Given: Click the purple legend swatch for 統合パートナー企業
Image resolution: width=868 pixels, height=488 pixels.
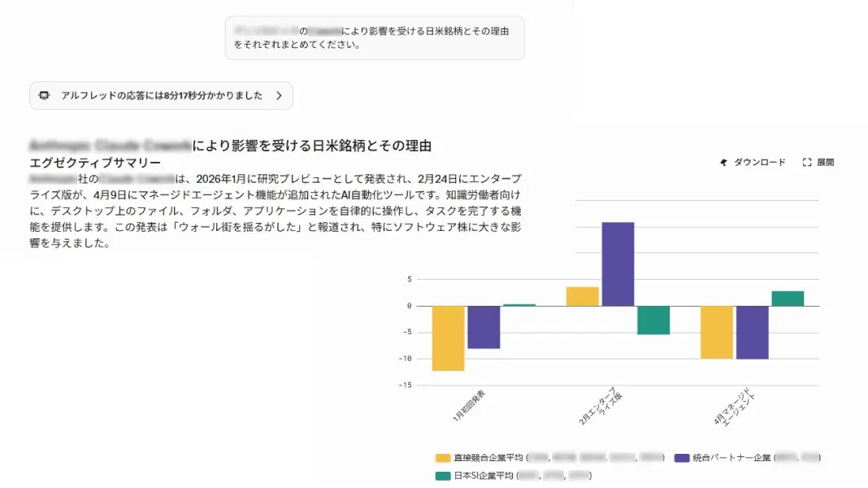Looking at the screenshot, I should (x=681, y=458).
